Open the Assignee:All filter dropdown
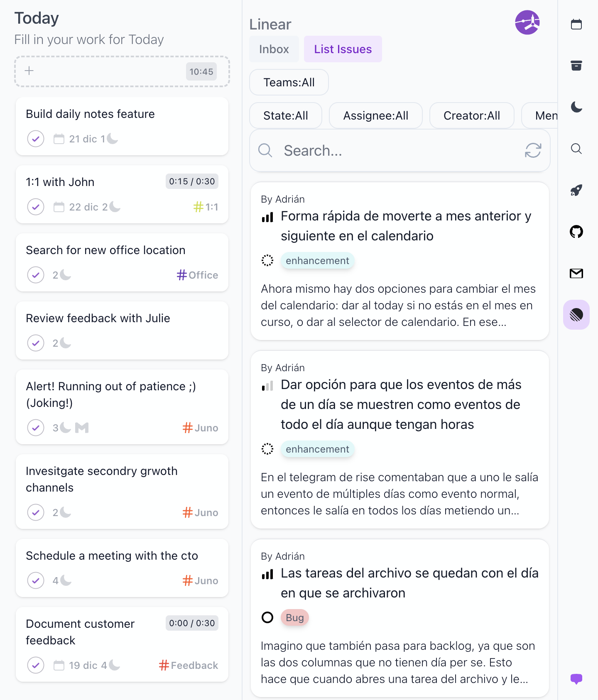Image resolution: width=598 pixels, height=700 pixels. coord(375,115)
